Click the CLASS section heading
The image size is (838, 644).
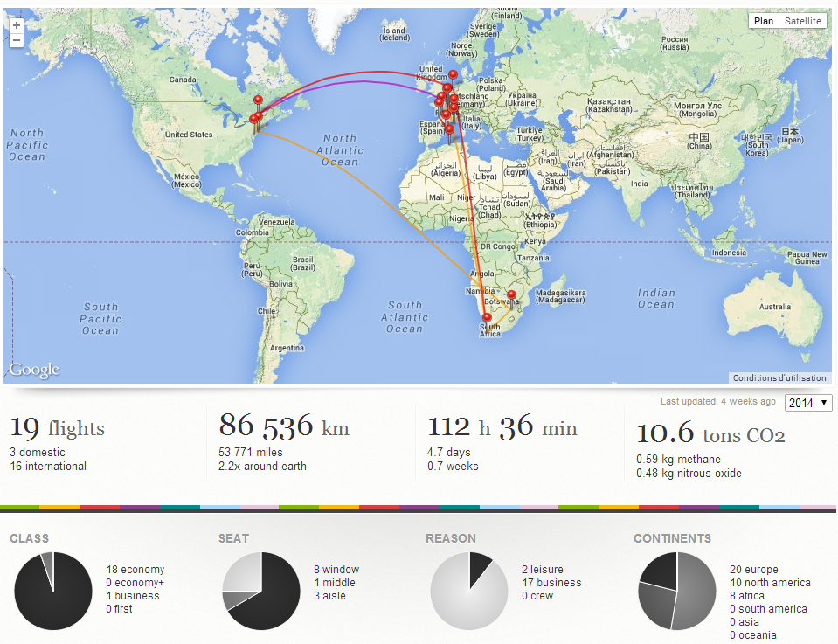30,538
